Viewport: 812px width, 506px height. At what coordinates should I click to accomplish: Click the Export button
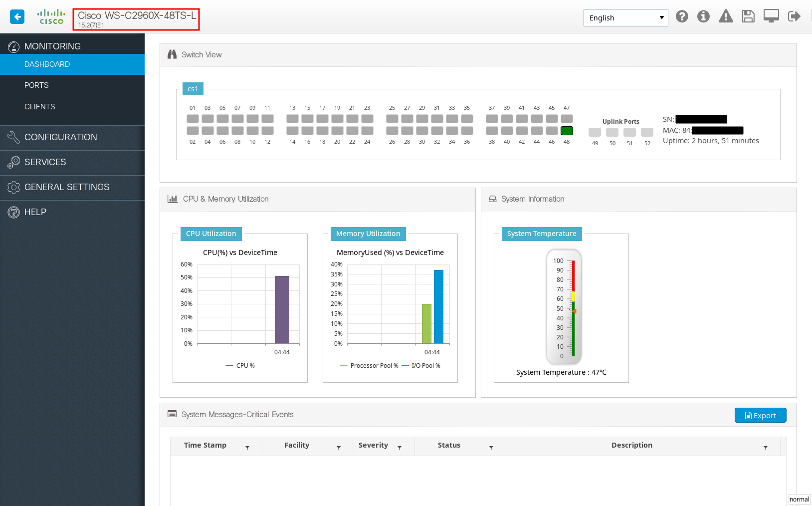click(760, 415)
